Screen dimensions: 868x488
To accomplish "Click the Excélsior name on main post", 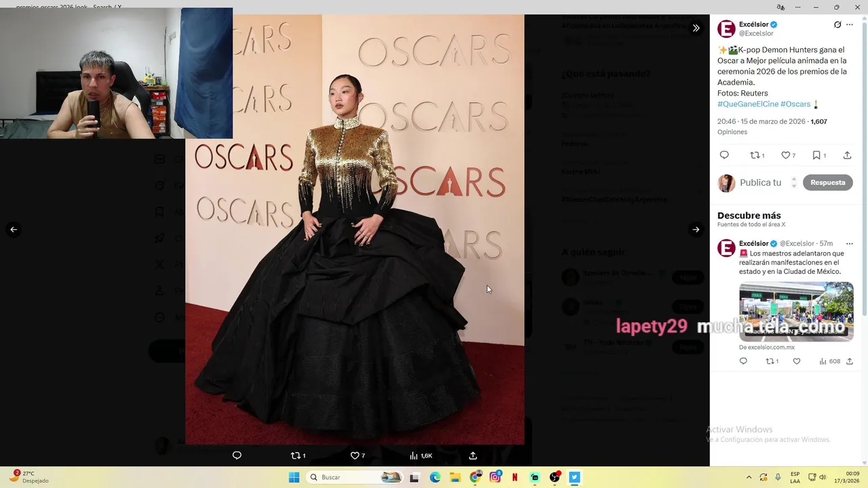I will (x=754, y=24).
